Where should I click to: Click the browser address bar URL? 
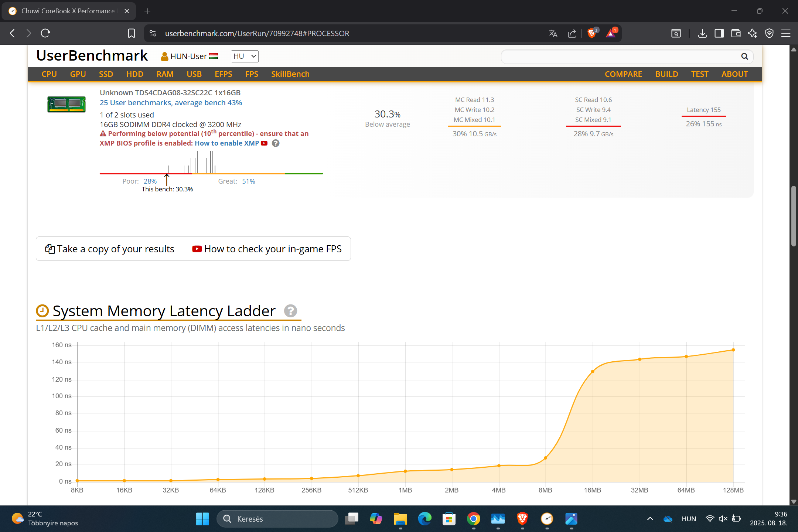coord(257,34)
